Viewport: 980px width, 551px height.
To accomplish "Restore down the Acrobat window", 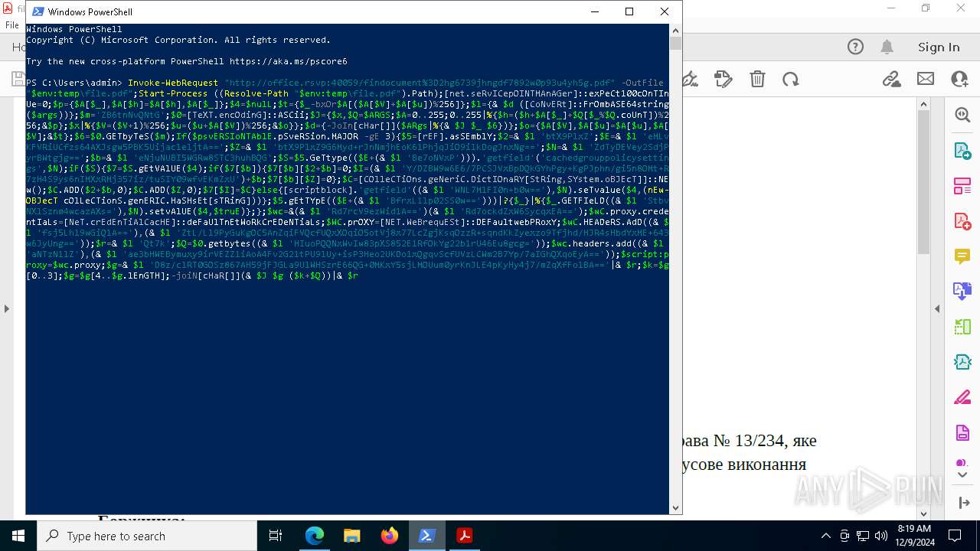I will (x=926, y=8).
